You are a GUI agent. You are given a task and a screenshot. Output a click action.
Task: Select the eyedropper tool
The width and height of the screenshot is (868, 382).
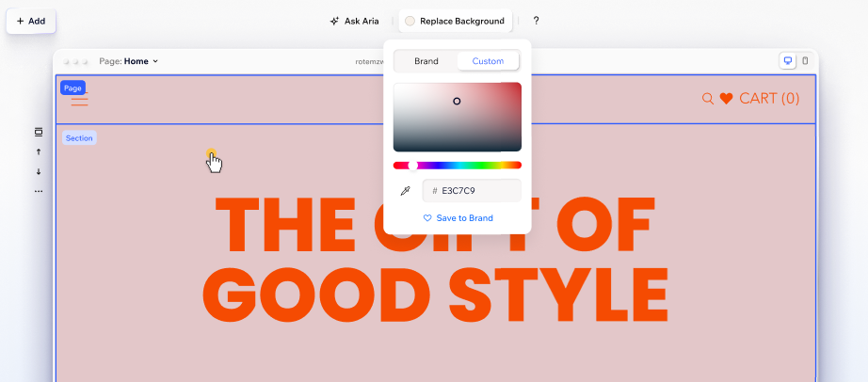tap(405, 191)
